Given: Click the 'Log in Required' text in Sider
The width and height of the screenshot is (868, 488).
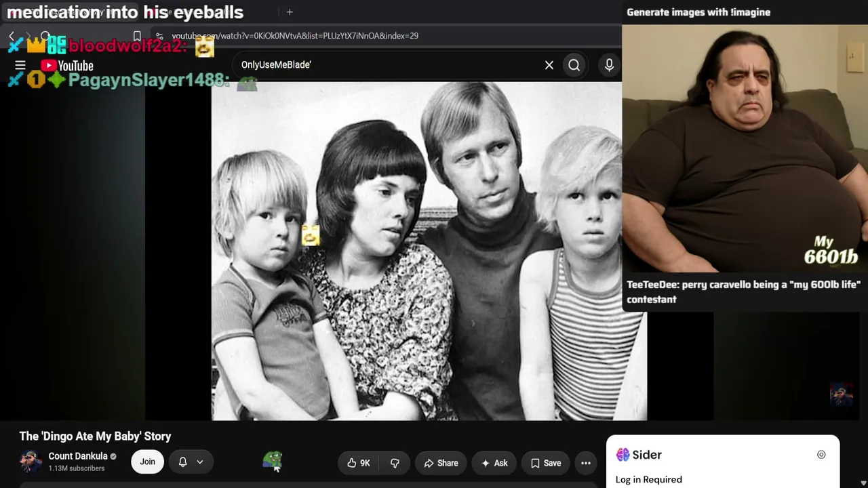Looking at the screenshot, I should tap(649, 479).
